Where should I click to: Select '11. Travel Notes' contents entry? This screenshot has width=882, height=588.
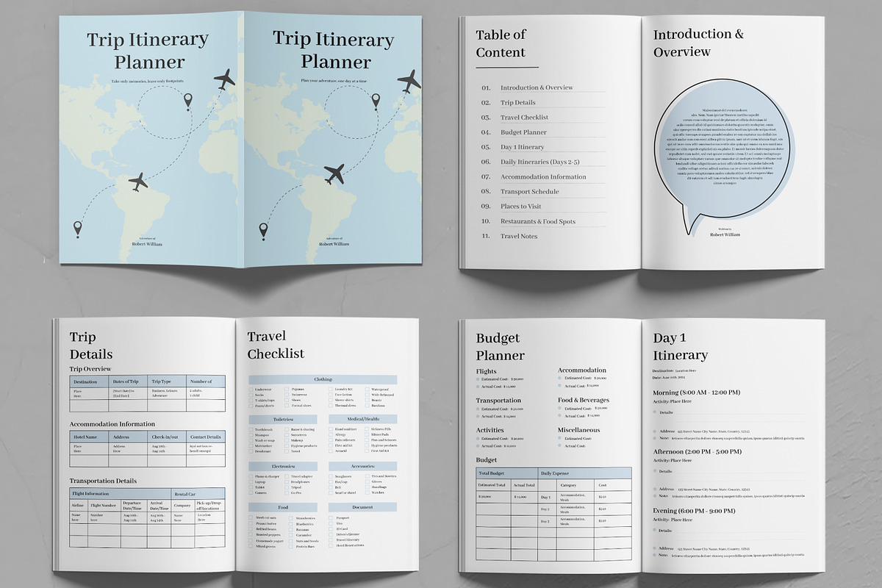[x=509, y=236]
